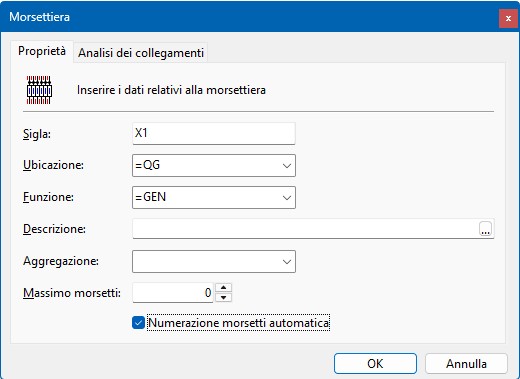Screen dimensions: 520x379
Task: Expand the Ubicazione dropdown arrow
Action: coord(287,165)
